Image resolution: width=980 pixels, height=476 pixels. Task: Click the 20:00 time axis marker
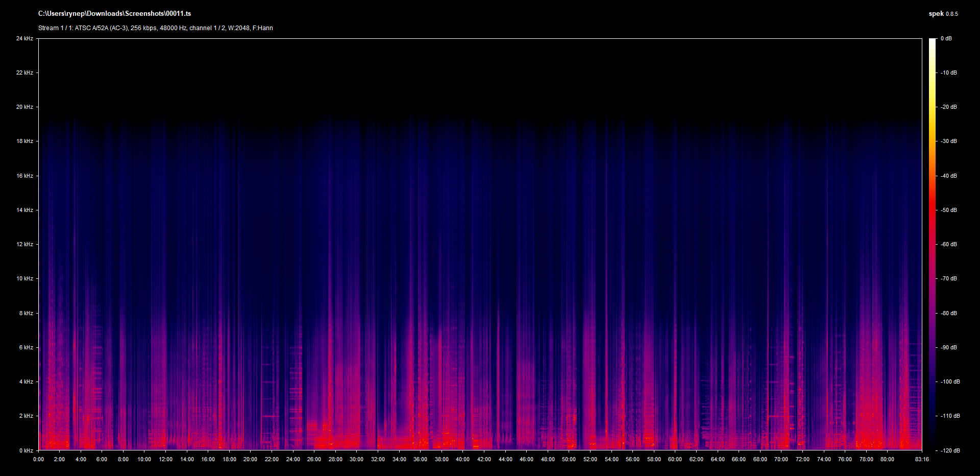250,460
